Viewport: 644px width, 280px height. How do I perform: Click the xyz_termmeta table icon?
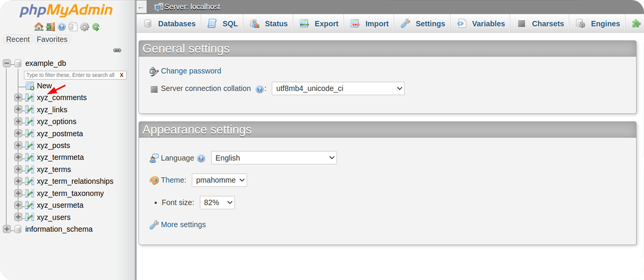click(x=30, y=157)
